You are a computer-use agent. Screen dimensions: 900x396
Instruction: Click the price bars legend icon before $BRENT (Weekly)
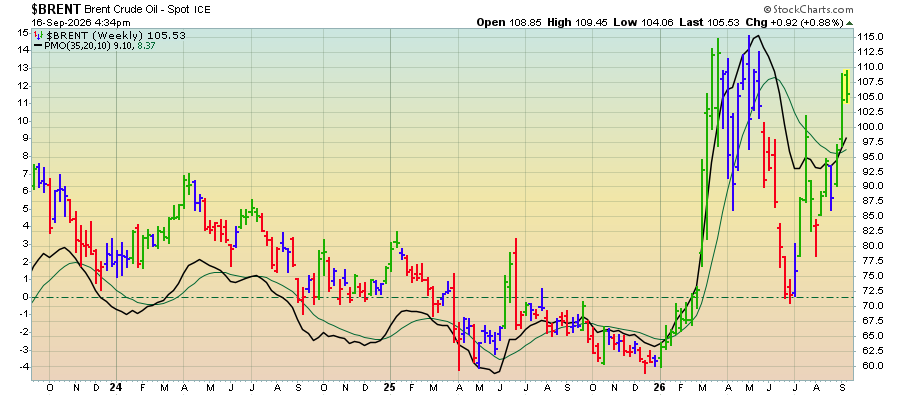39,35
